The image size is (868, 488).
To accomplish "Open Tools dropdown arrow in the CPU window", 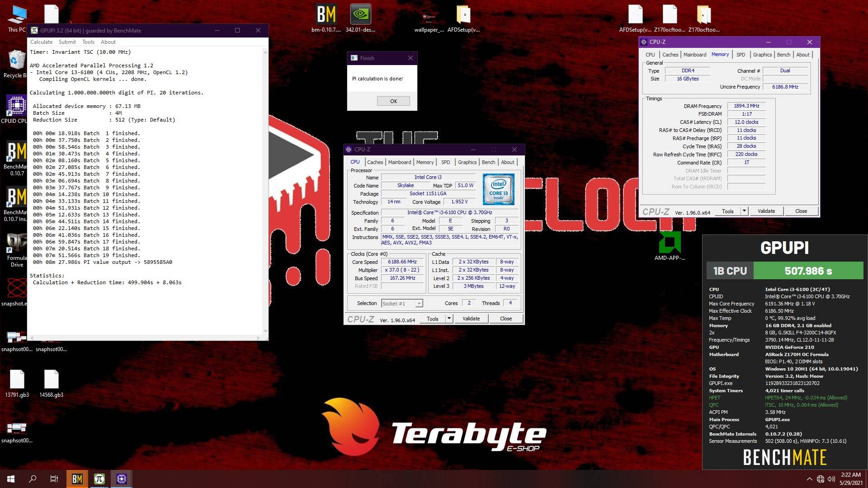I will (449, 319).
